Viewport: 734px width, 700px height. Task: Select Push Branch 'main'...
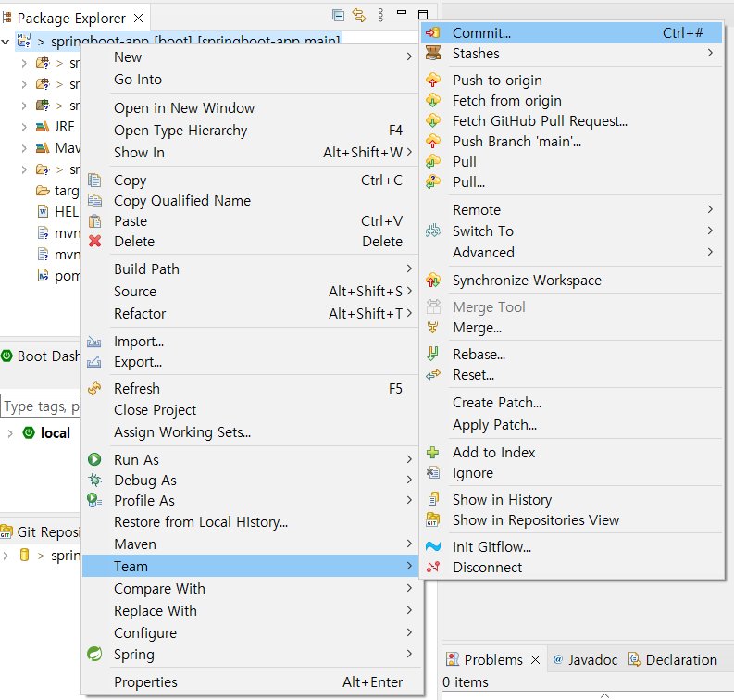pos(572,142)
